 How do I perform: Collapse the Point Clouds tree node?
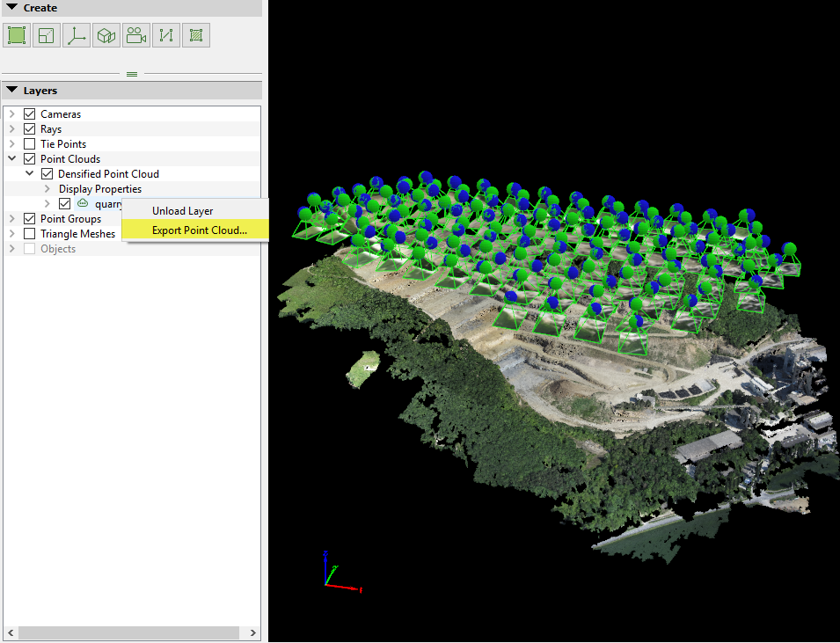[11, 158]
